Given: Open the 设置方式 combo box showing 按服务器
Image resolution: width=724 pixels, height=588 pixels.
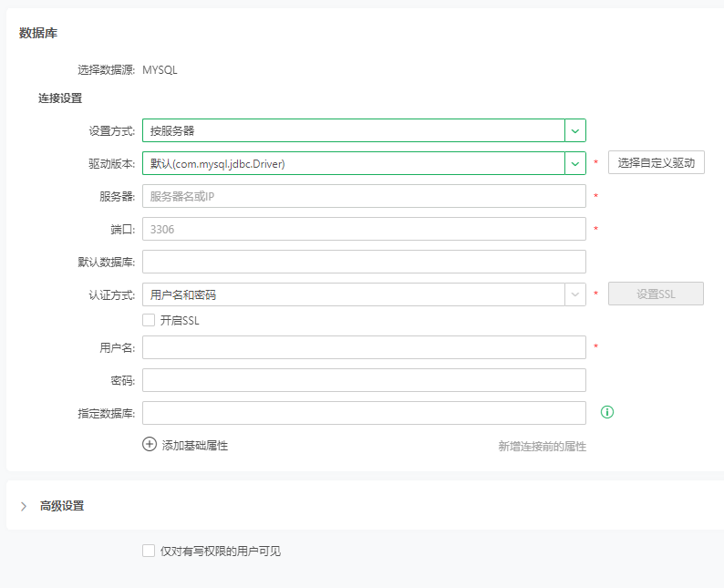Looking at the screenshot, I should click(x=354, y=131).
